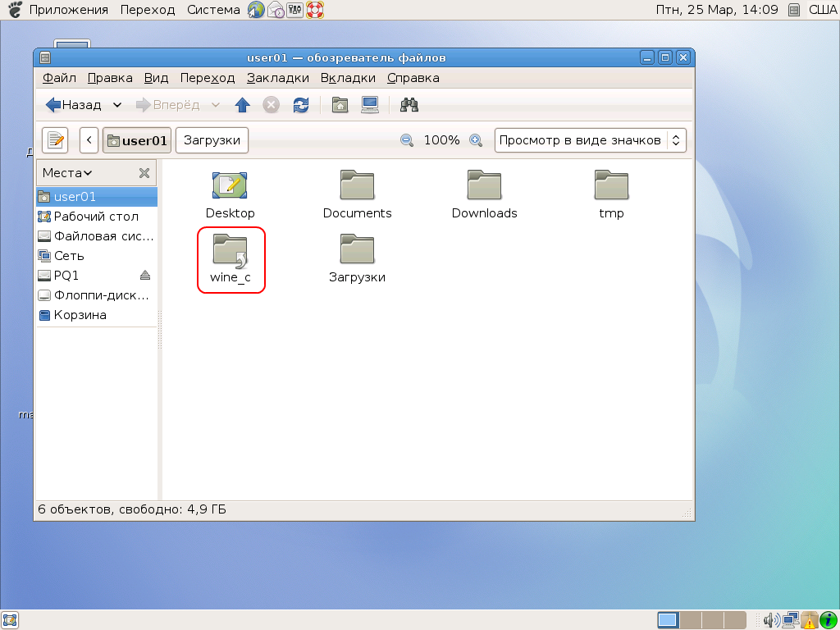Screen dimensions: 840x630
Task: Select user01 path bar button
Action: tap(137, 140)
